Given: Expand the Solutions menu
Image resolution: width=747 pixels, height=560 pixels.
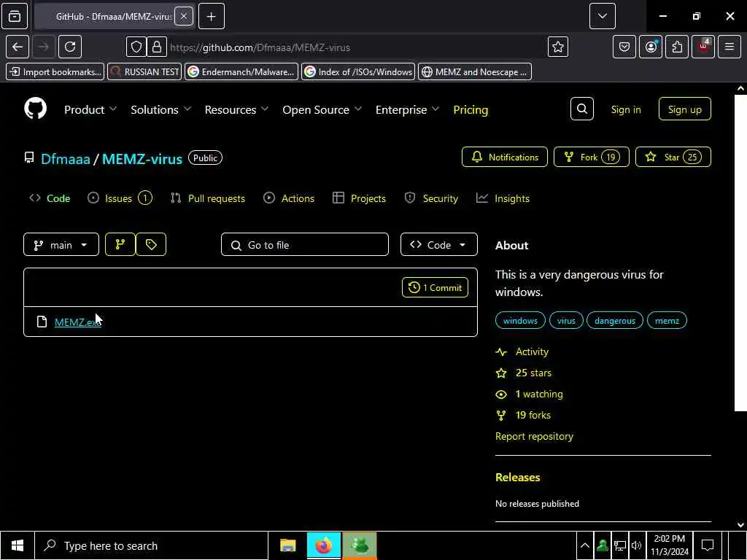Looking at the screenshot, I should [x=161, y=109].
